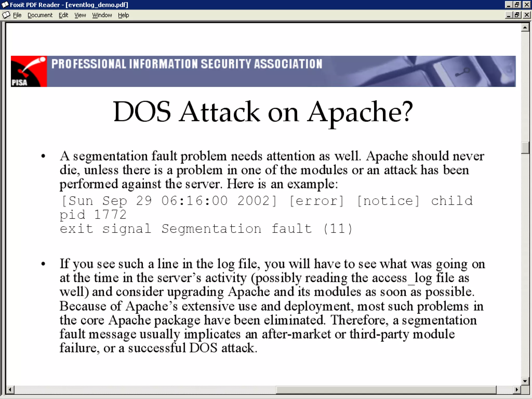
Task: Close the Foxit PDF Reader window
Action: 527,5
